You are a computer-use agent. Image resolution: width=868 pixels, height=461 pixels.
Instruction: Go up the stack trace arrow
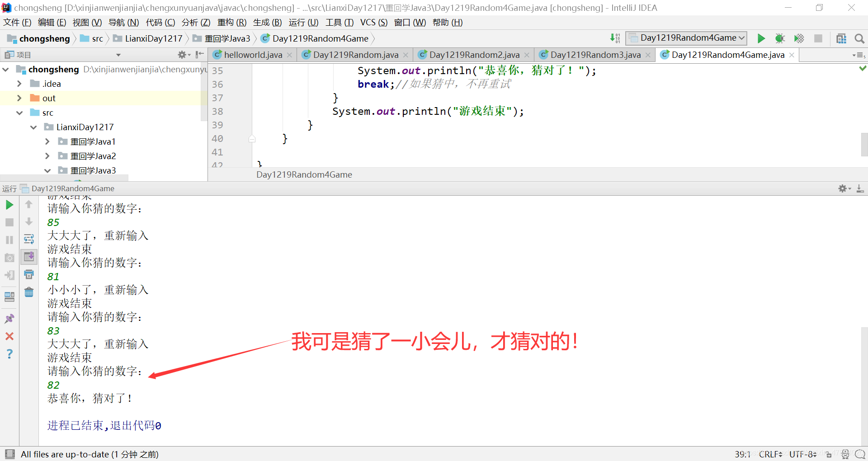(28, 204)
